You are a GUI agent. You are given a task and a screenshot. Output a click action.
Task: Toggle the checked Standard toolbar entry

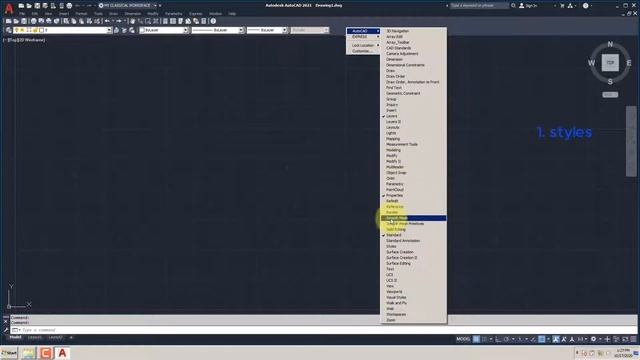click(x=413, y=235)
